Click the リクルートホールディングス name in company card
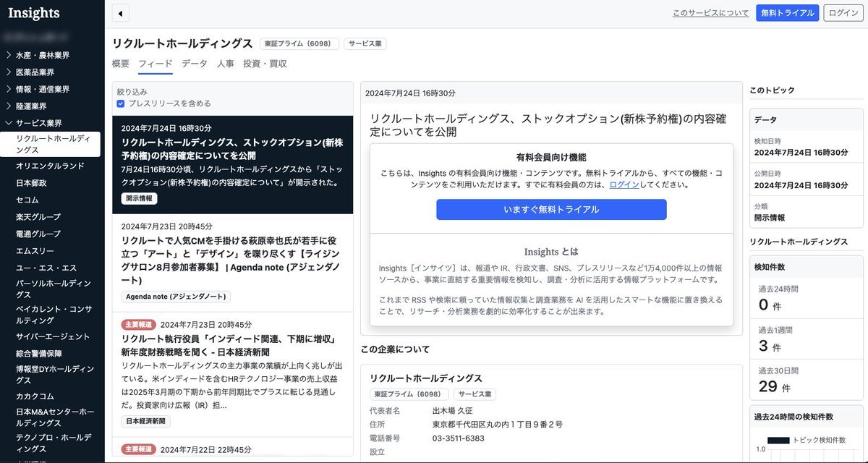The image size is (868, 463). click(426, 378)
